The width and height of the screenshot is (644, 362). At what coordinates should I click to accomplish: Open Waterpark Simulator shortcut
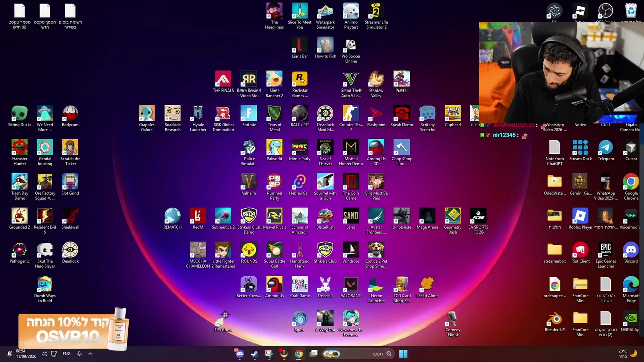click(326, 16)
